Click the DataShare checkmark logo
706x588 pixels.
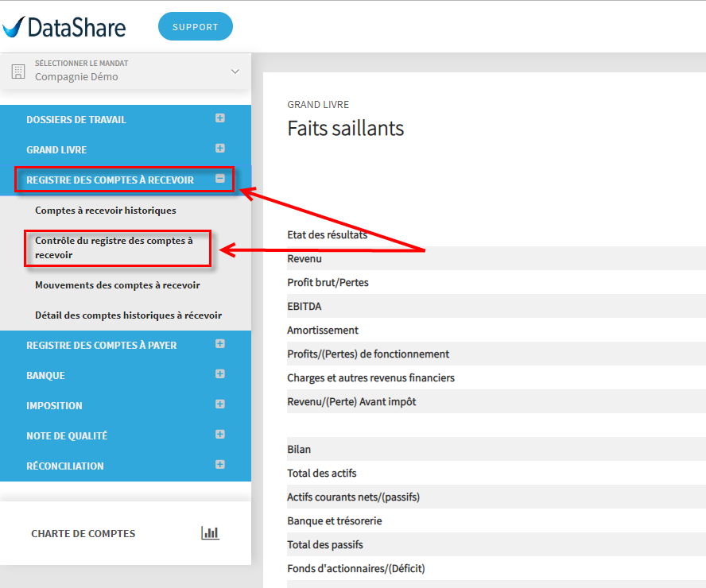coord(14,27)
